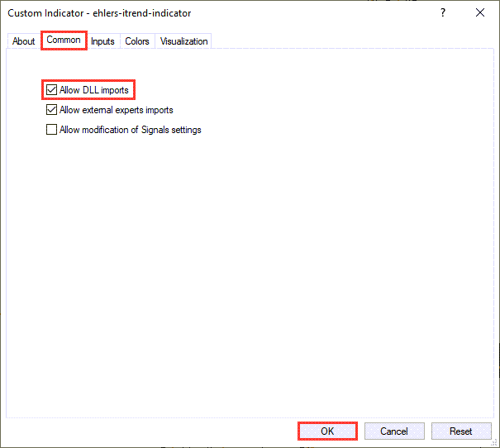The height and width of the screenshot is (448, 500).
Task: Close the Custom Indicator dialog
Action: tap(480, 12)
